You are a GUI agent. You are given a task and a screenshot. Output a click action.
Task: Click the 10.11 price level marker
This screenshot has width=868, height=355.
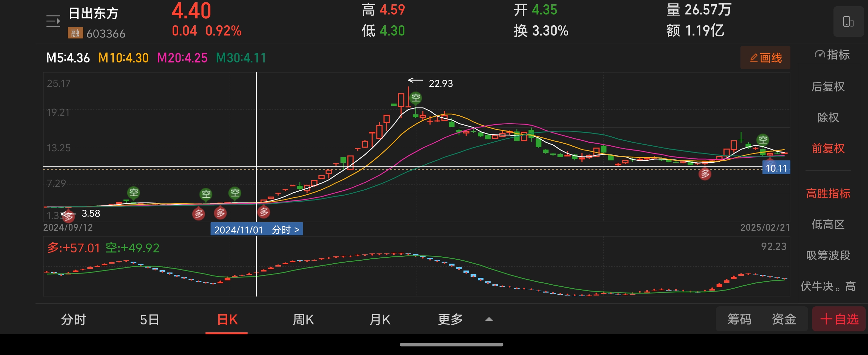coord(776,168)
